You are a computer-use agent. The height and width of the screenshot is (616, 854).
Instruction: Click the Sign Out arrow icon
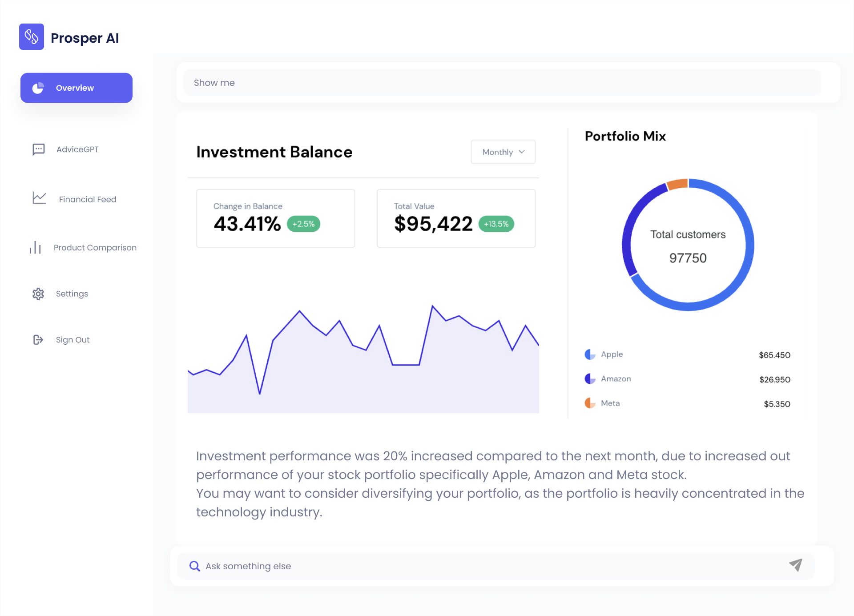pos(38,340)
